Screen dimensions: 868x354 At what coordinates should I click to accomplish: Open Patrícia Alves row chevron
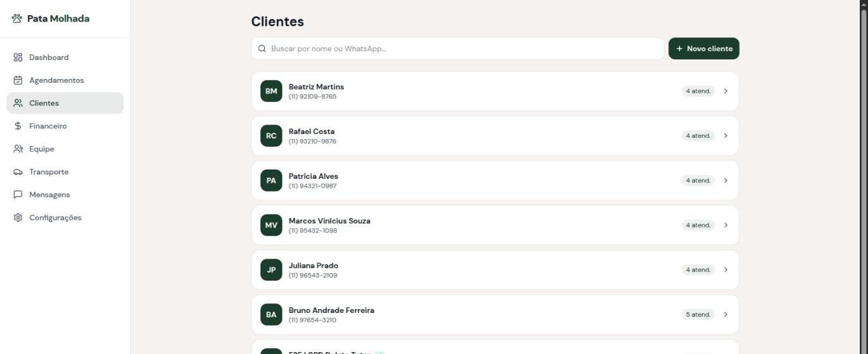point(726,180)
